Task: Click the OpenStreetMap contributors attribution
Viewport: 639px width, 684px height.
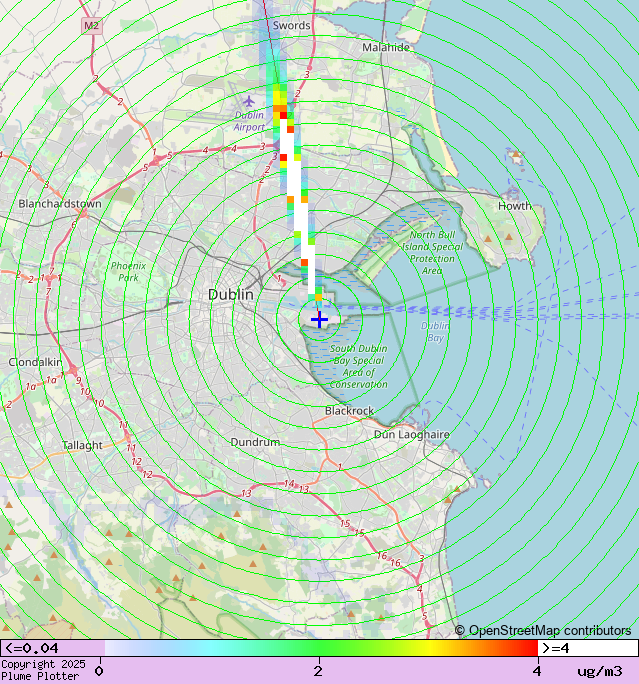Action: [543, 631]
